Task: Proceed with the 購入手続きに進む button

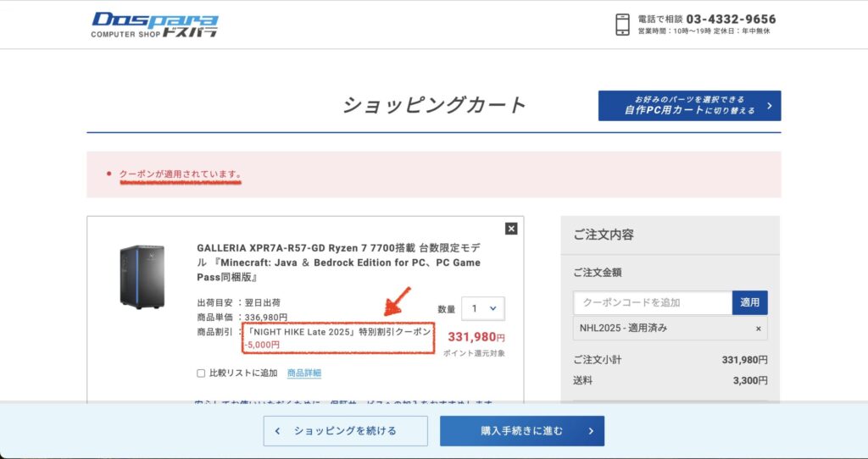Action: (x=521, y=431)
